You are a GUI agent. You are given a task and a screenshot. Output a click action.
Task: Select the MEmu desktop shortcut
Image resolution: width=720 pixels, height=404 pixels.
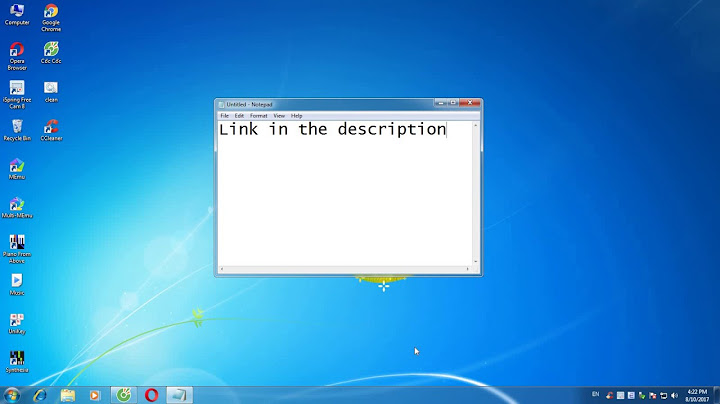(x=17, y=169)
